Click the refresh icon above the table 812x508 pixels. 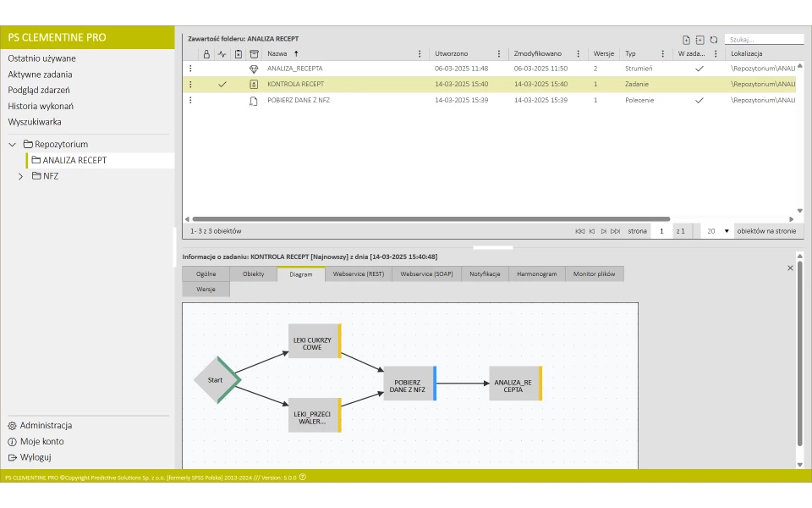pos(714,40)
